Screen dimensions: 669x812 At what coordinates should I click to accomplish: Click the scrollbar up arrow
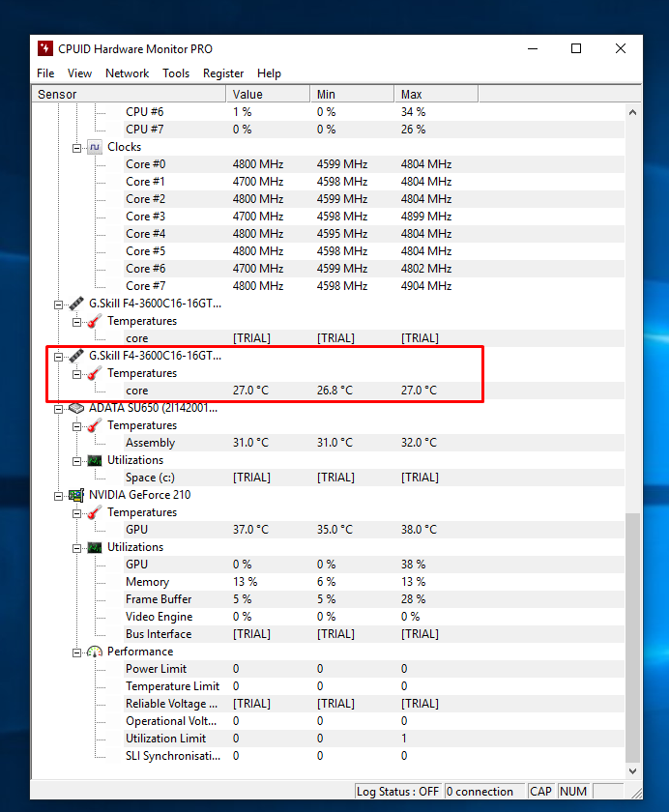[x=633, y=112]
